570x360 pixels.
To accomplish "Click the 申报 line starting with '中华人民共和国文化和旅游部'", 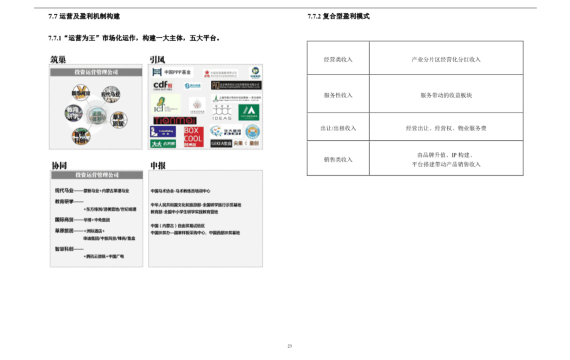I will (x=196, y=205).
